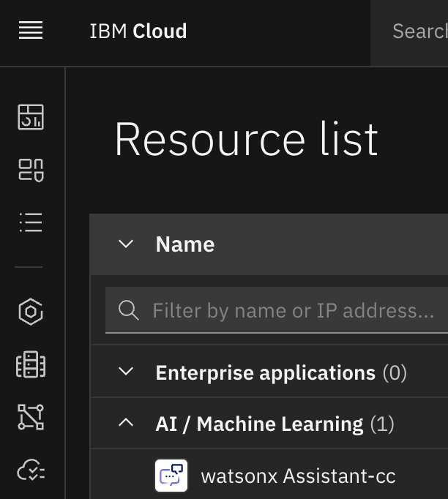
Task: Click the watsonx Assistant service icon
Action: coord(171,476)
